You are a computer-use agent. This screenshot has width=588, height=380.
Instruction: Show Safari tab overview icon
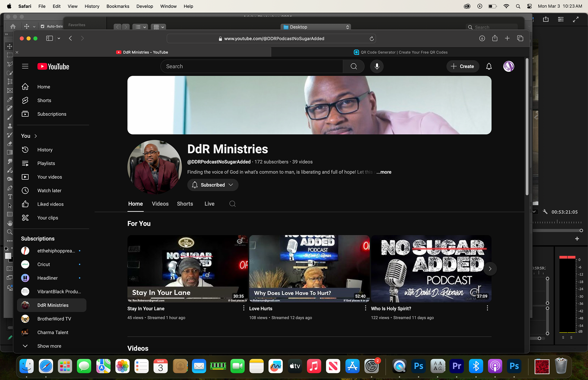(x=520, y=38)
